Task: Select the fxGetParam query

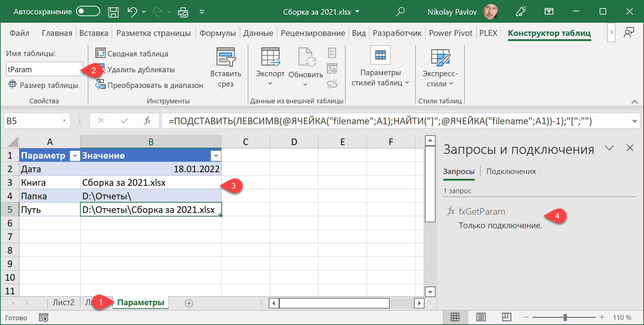Action: click(x=481, y=211)
